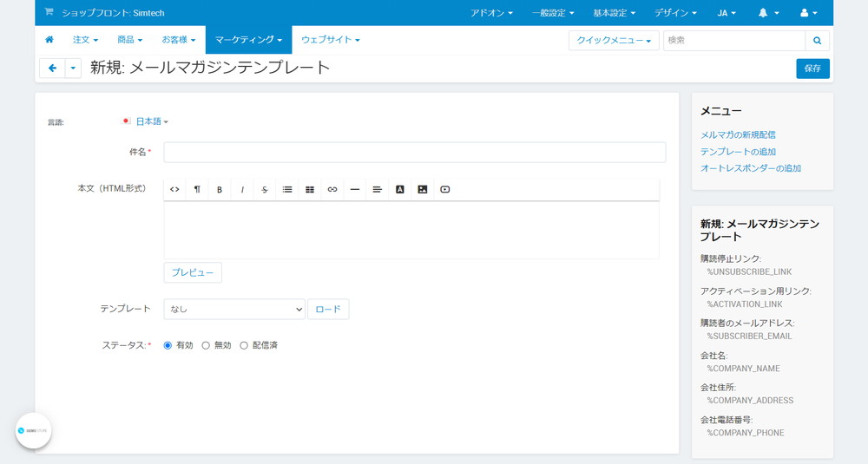Click the %SUBSCRIBER_EMAIL placeholder text

[749, 337]
